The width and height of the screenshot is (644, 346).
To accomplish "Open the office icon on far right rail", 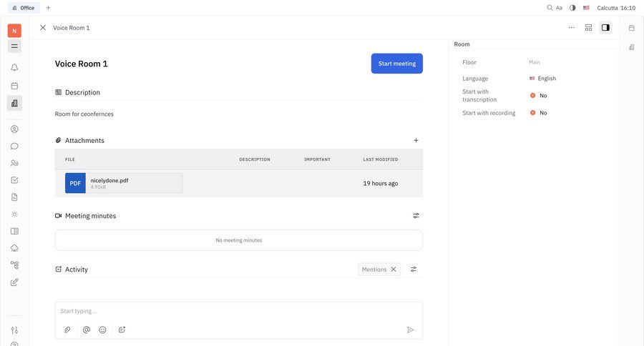I will pos(632,46).
